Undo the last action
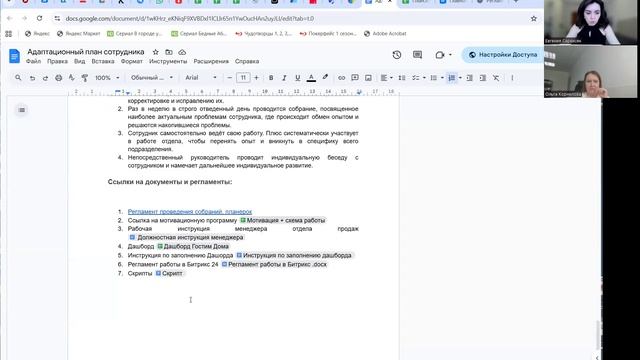Image resolution: width=640 pixels, height=360 pixels. click(x=32, y=78)
